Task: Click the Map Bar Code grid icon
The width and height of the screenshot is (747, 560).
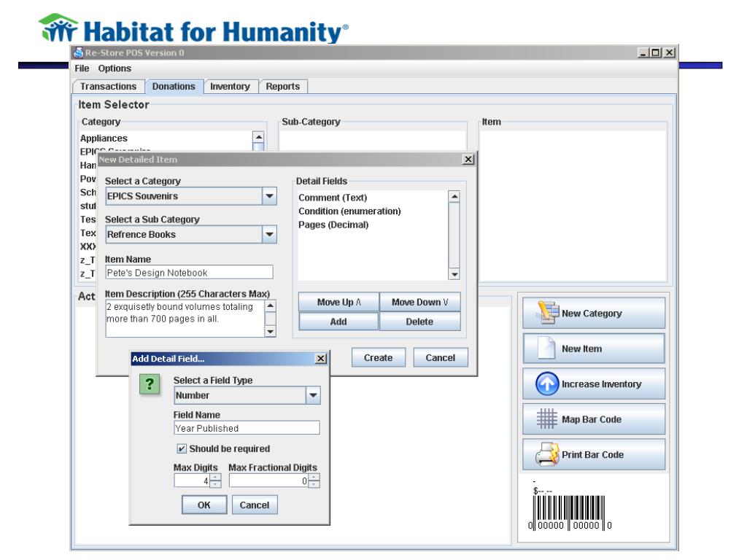Action: [546, 419]
